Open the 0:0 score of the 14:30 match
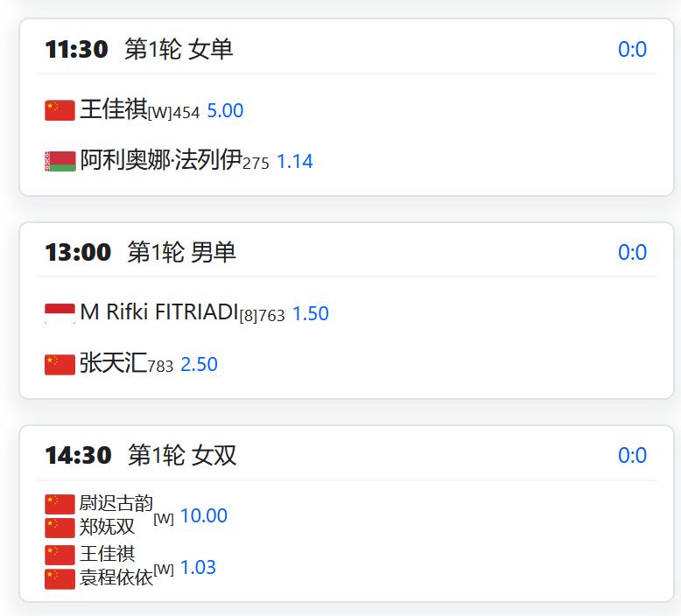The width and height of the screenshot is (681, 616). (x=632, y=456)
